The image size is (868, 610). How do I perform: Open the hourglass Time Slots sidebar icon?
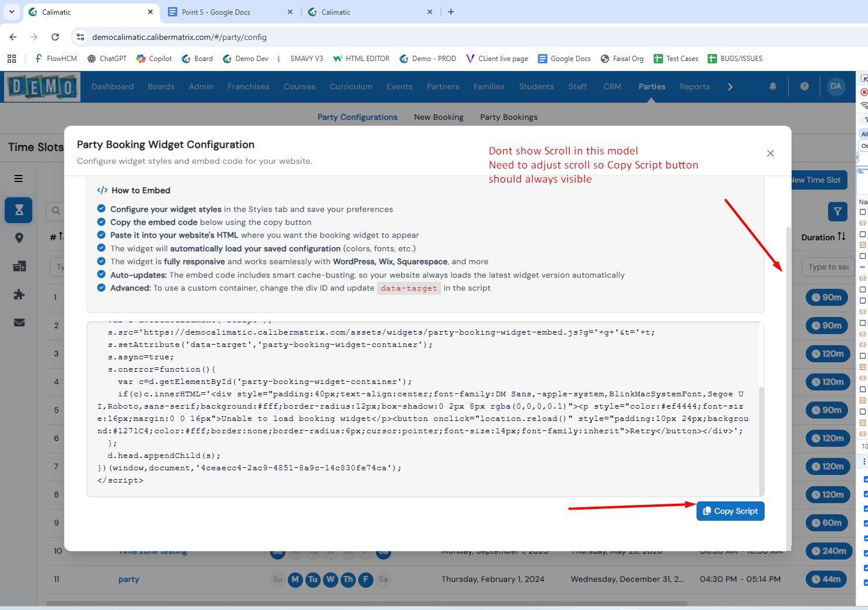point(19,210)
